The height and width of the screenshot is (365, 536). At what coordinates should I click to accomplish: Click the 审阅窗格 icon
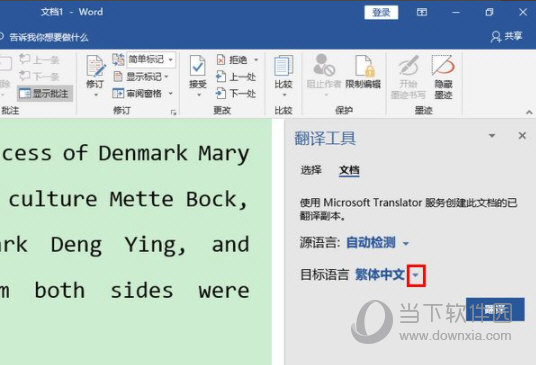(x=118, y=93)
